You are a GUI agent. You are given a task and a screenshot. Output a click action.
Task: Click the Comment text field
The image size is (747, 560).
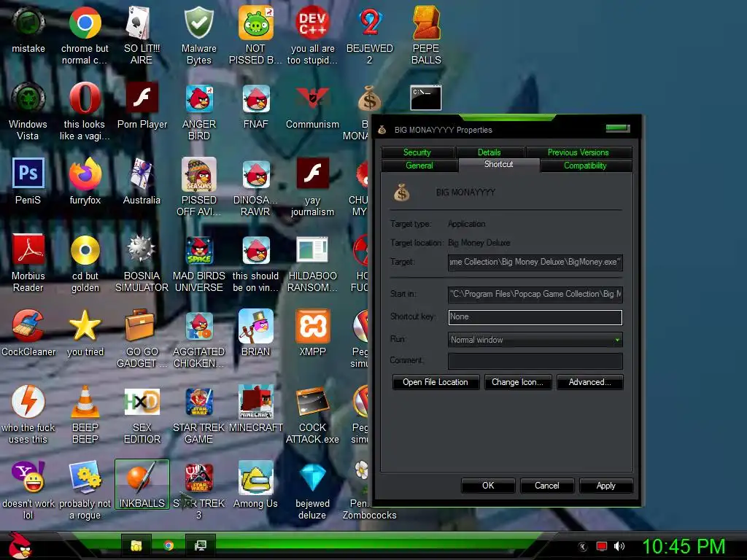pos(535,361)
